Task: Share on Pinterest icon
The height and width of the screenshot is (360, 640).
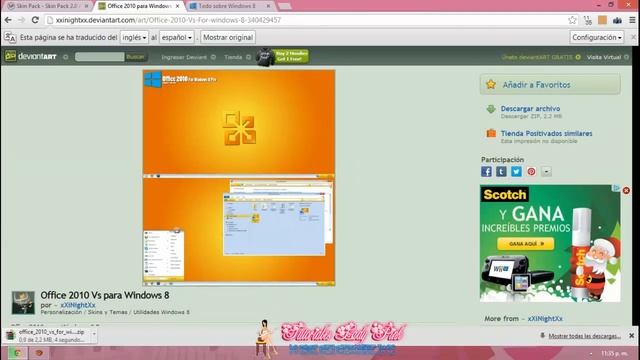Action: (531, 172)
